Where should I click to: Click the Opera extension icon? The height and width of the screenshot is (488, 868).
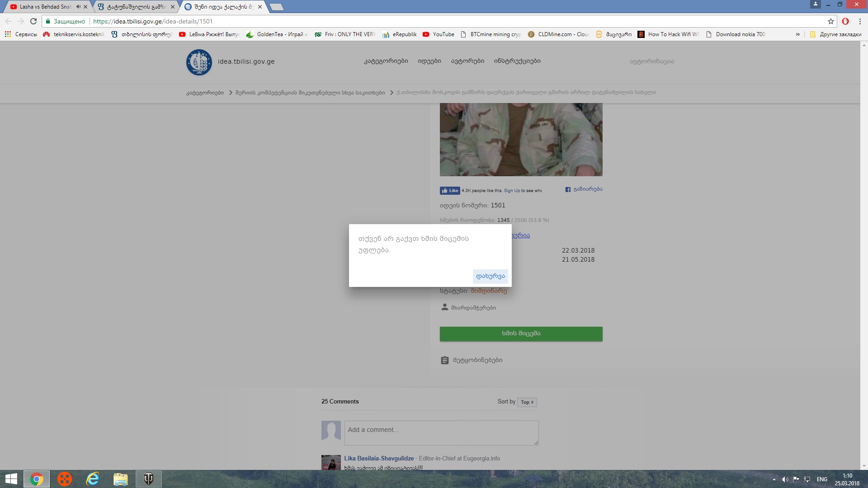(845, 21)
